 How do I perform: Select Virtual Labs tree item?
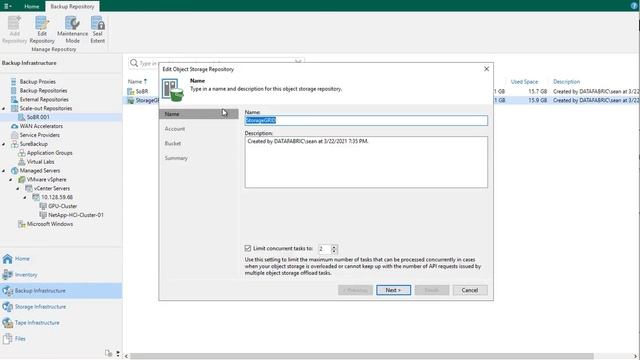(40, 162)
